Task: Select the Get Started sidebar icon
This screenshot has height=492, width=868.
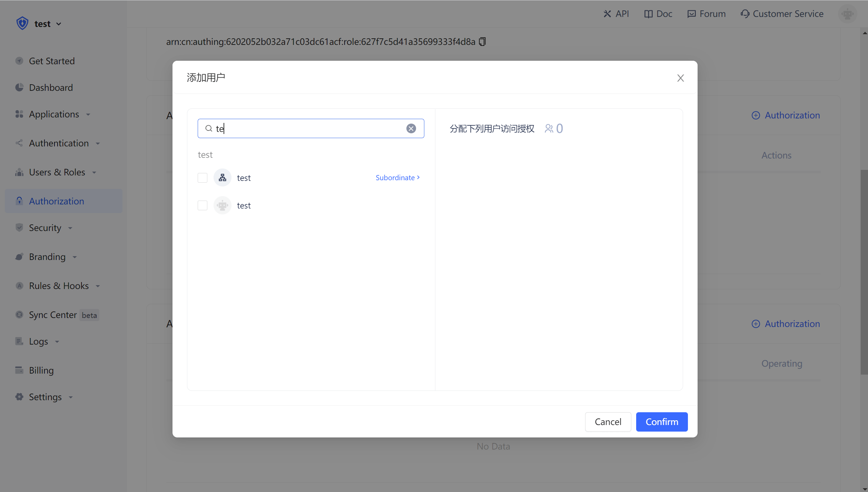Action: (x=19, y=61)
